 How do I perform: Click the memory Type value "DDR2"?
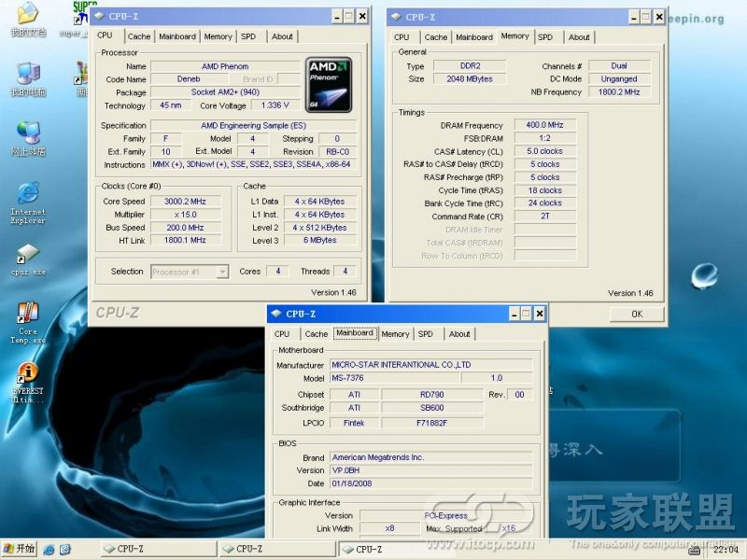pyautogui.click(x=471, y=66)
